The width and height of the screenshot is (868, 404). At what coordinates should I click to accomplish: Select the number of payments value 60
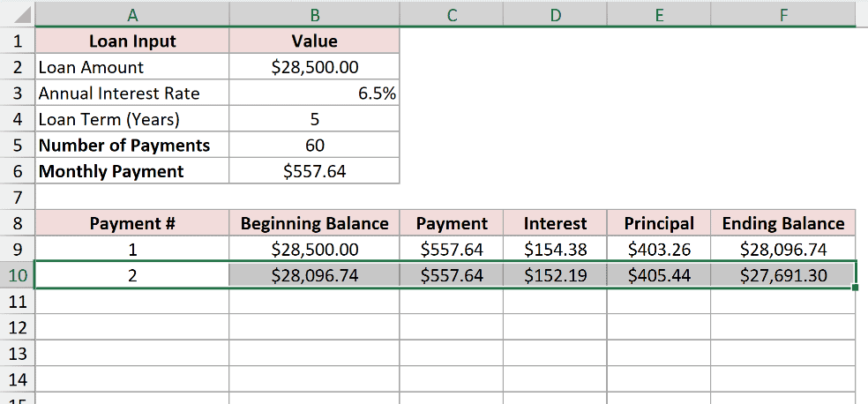coord(314,145)
